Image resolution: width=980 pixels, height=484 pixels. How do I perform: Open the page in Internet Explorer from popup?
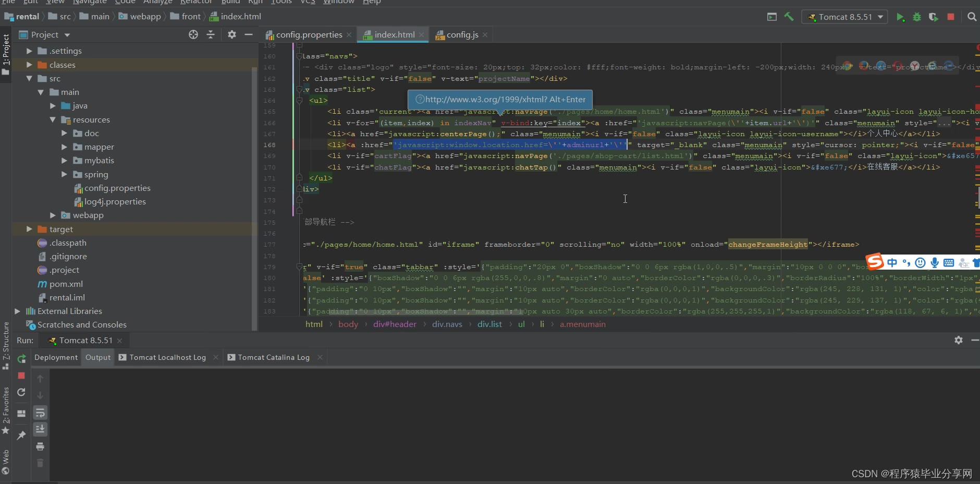(932, 66)
